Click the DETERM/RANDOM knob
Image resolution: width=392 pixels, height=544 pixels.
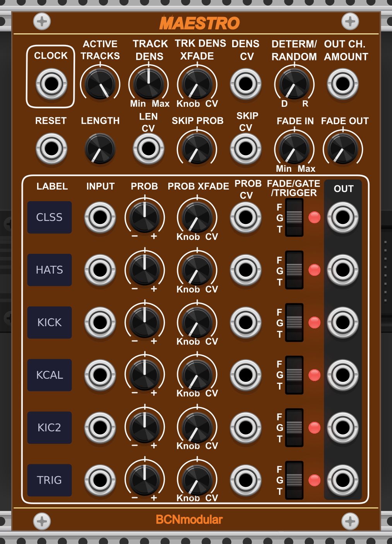[x=294, y=84]
